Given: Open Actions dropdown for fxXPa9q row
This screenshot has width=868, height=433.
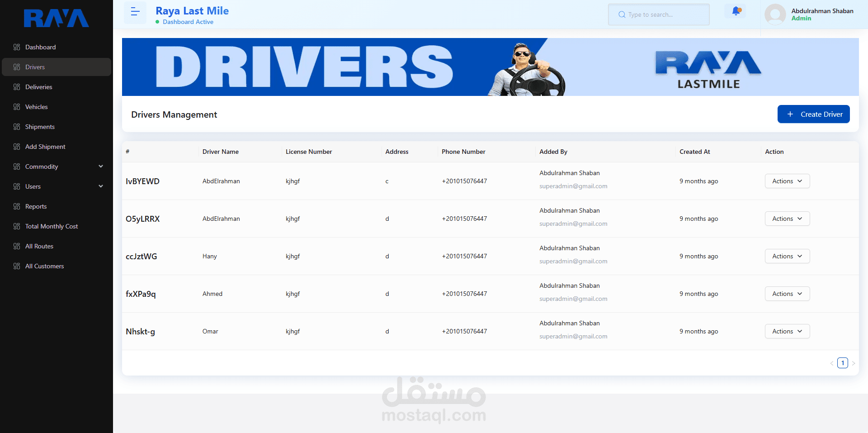Looking at the screenshot, I should point(787,294).
